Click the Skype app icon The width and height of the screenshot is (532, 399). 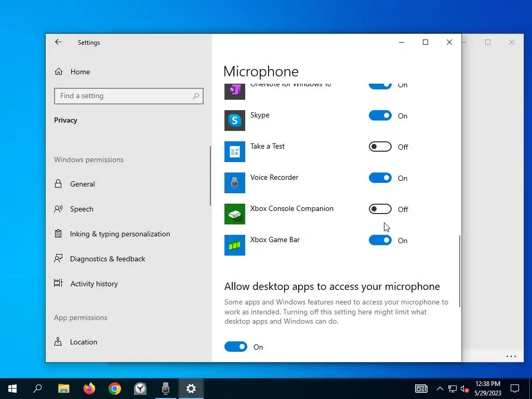pos(235,121)
